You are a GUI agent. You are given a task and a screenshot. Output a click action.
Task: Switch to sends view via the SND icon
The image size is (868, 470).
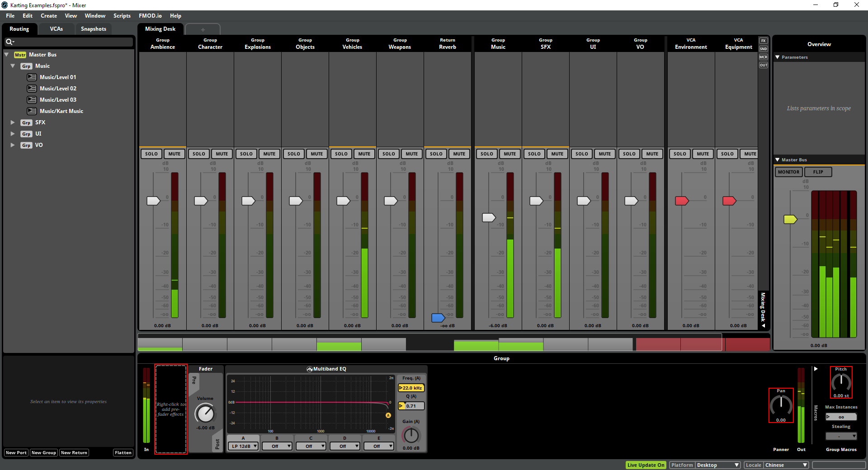763,48
